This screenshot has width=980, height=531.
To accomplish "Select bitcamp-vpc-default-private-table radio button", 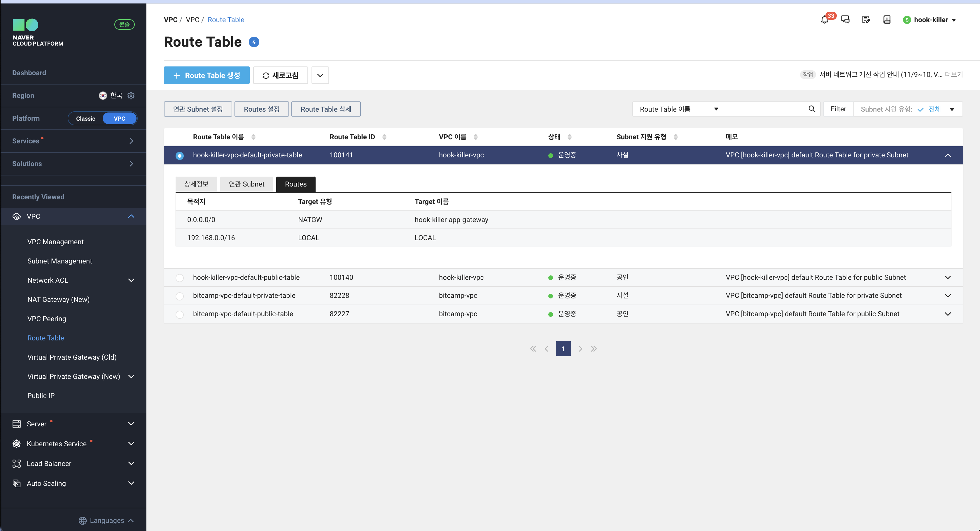I will (x=180, y=296).
